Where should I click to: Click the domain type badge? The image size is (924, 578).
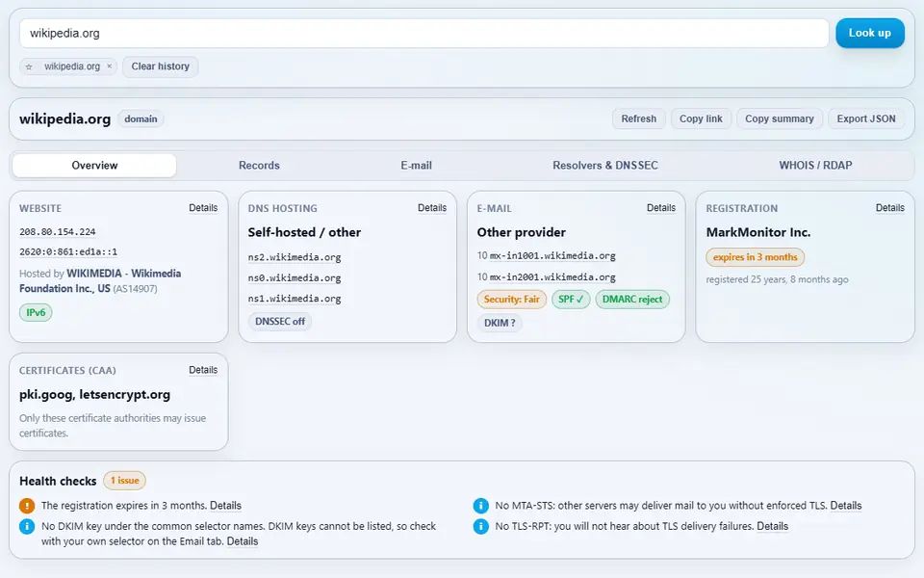[141, 119]
